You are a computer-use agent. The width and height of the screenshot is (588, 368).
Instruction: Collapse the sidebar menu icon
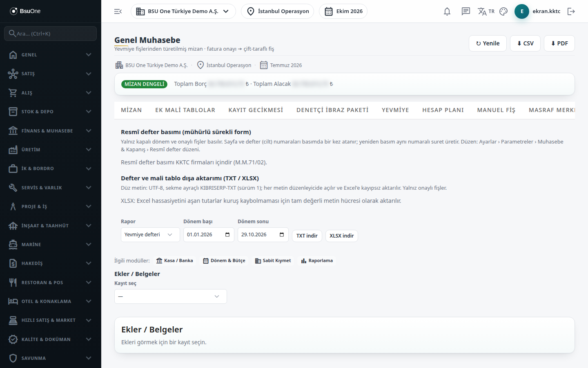tap(118, 11)
